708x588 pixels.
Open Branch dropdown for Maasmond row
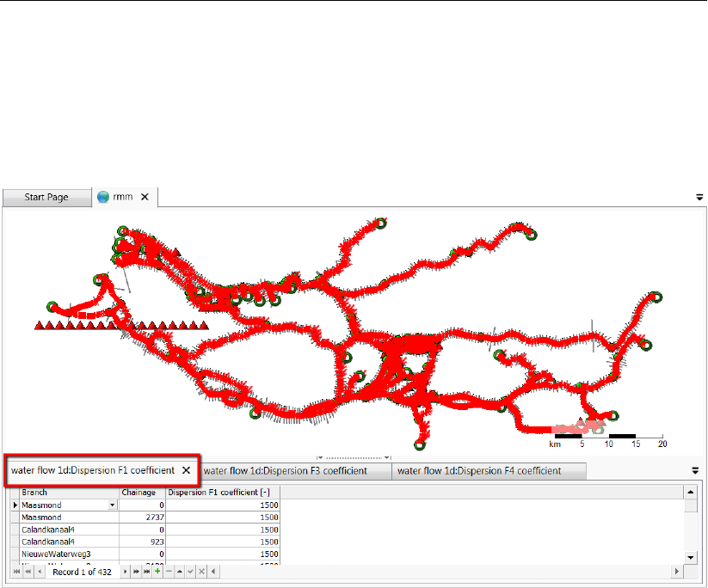click(113, 505)
